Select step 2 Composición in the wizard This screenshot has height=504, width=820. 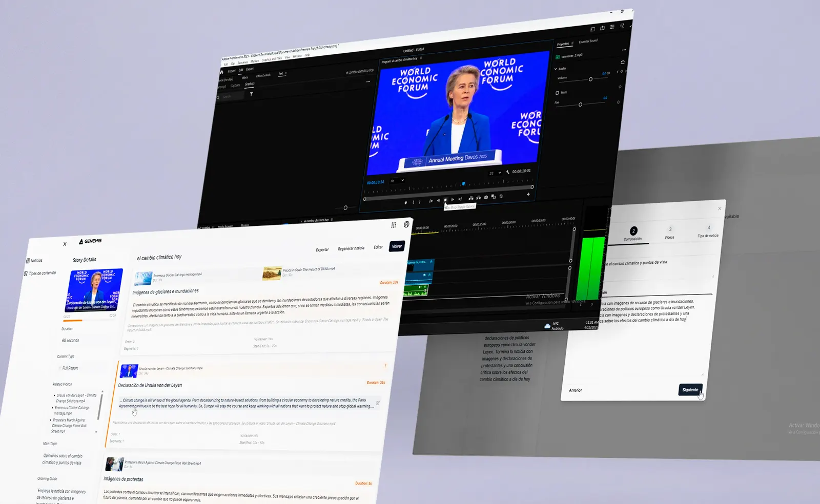click(633, 231)
